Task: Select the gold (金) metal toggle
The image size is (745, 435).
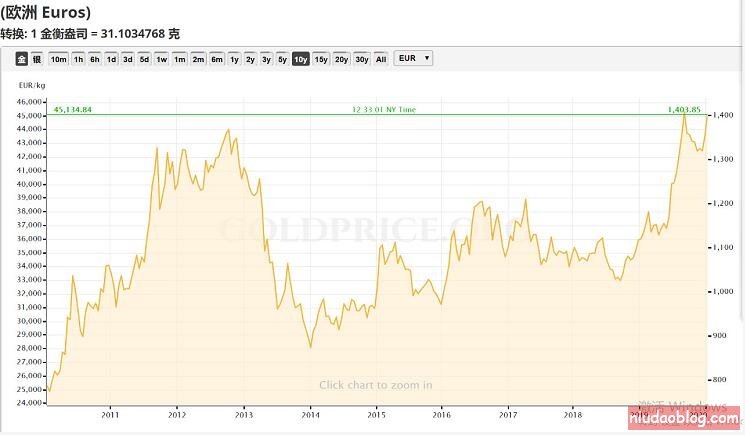Action: pos(21,59)
